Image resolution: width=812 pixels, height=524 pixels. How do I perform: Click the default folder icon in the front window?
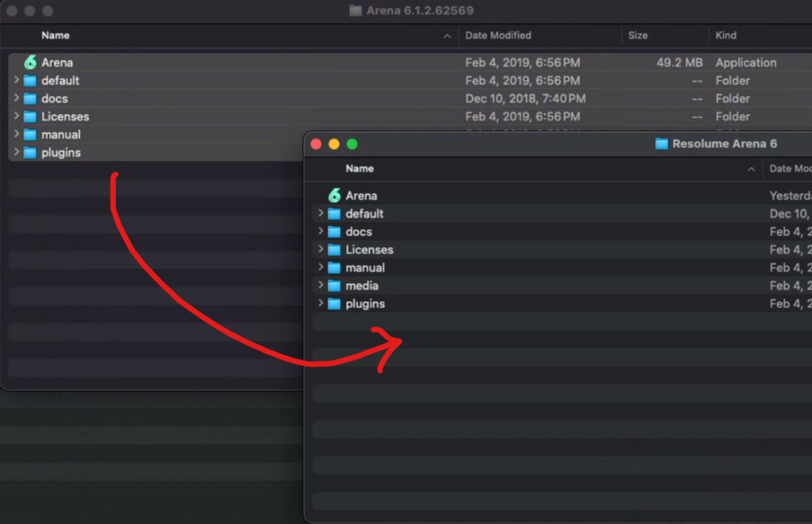[x=334, y=214]
